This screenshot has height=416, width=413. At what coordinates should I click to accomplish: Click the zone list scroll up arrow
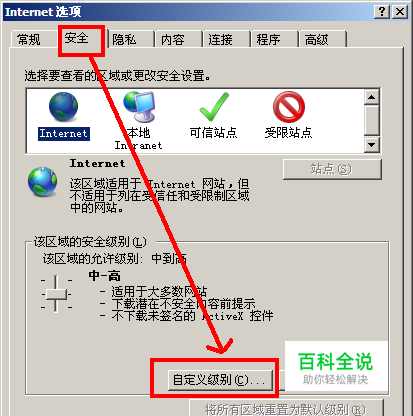371,97
